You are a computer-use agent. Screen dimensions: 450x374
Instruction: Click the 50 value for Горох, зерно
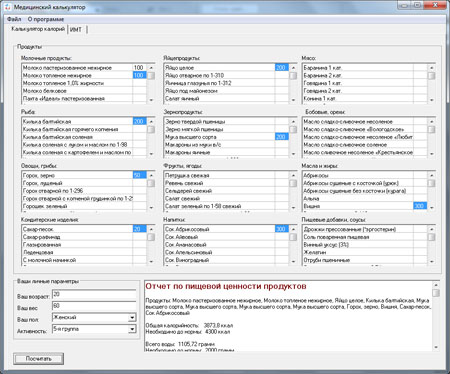(x=139, y=175)
